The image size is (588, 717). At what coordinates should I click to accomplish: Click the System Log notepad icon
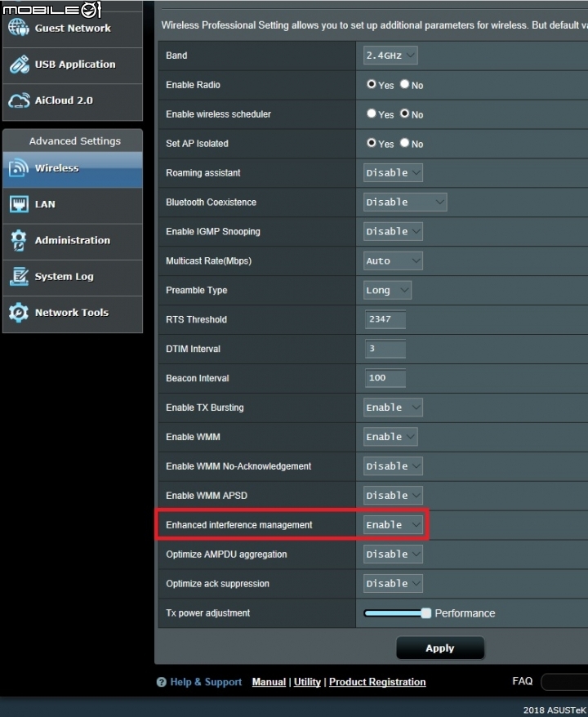pos(19,276)
